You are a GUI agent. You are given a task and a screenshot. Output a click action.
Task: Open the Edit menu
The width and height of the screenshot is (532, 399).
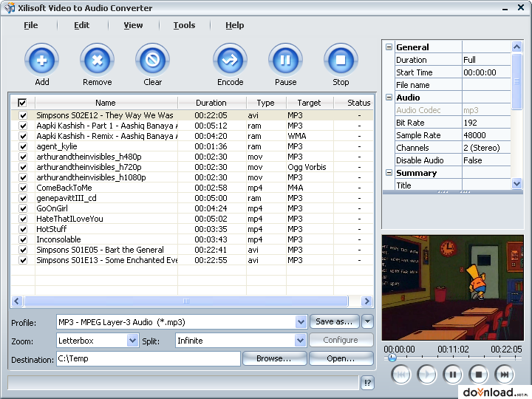(x=82, y=25)
